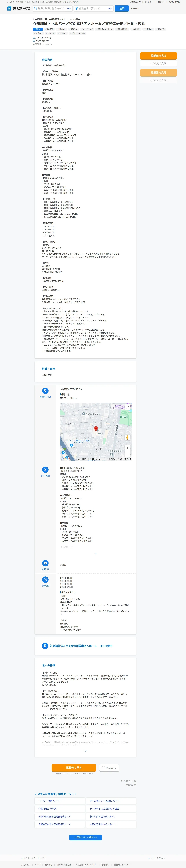
Task: Select the 学歴不問 tag
Action: point(49,29)
